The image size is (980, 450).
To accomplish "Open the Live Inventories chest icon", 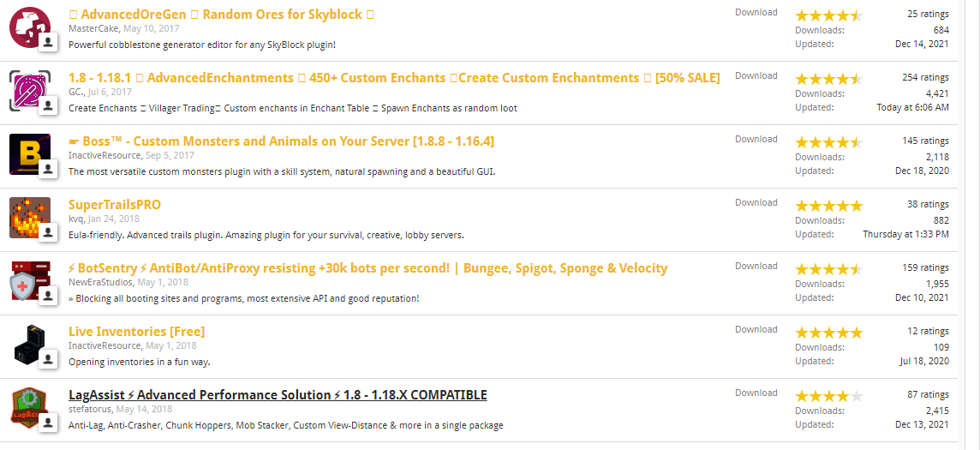I will [29, 344].
